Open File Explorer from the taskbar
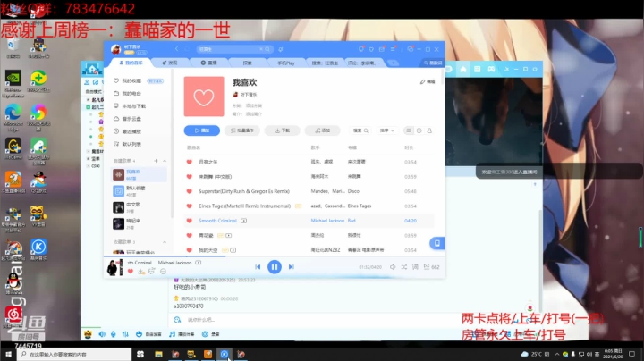The height and width of the screenshot is (361, 644). click(158, 354)
